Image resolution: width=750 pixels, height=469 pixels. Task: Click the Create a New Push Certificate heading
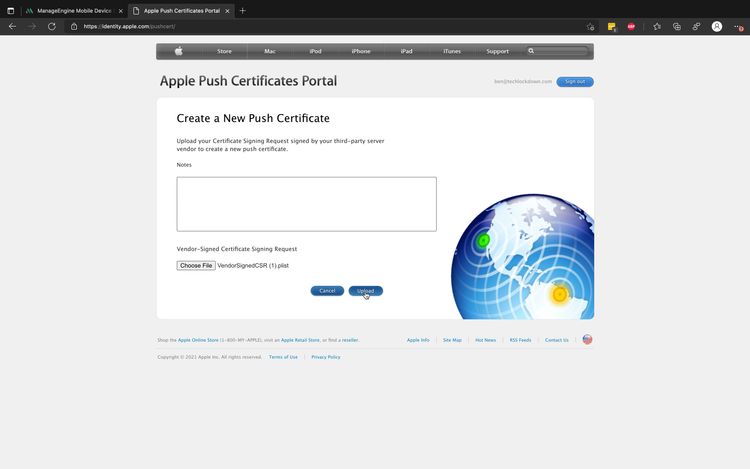point(253,118)
